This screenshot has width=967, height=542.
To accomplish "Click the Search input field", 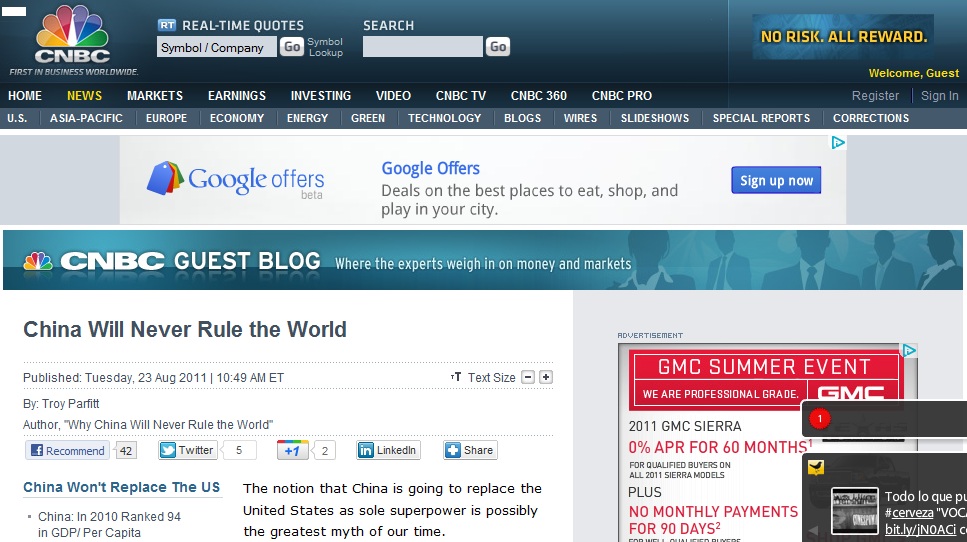I will point(422,47).
